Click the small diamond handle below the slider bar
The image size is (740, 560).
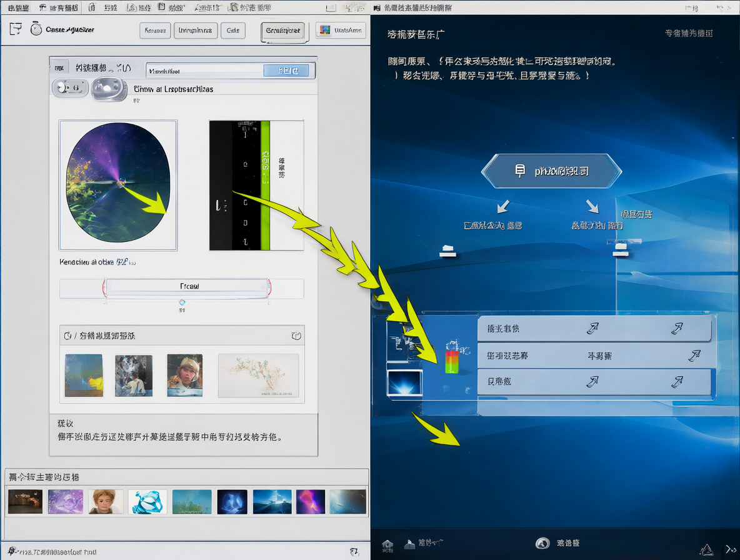pos(182,302)
